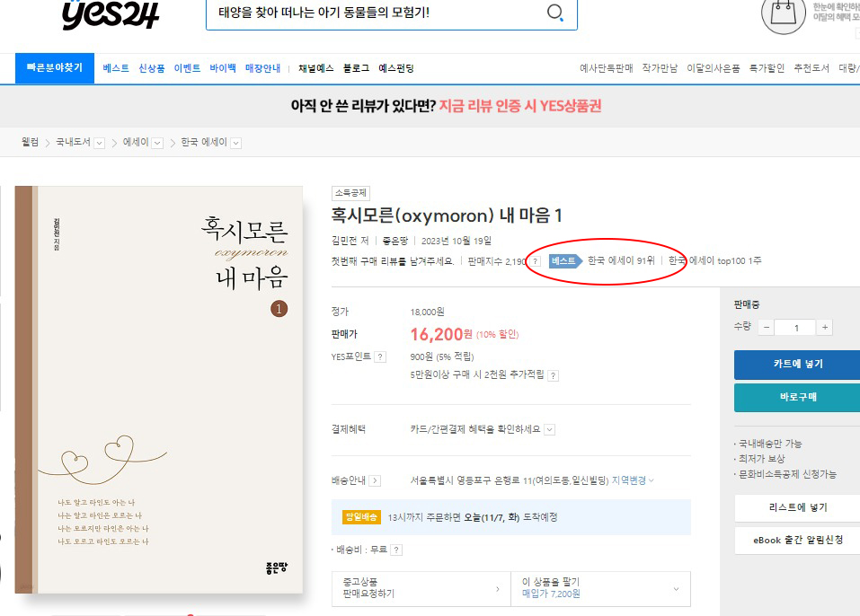Open the 이벤트 menu
The width and height of the screenshot is (860, 616).
pos(187,68)
